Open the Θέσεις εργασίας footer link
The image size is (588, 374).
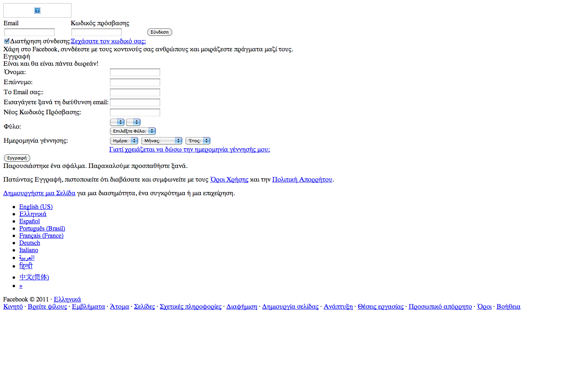point(380,307)
